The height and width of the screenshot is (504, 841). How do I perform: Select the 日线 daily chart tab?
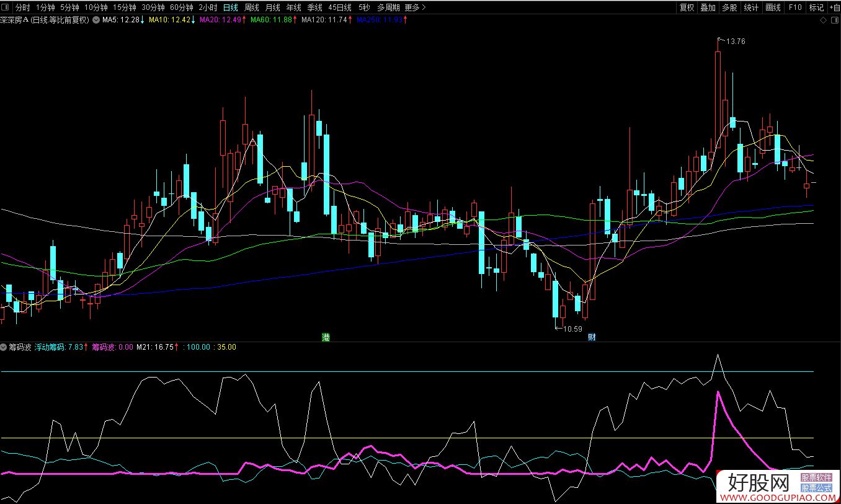click(x=230, y=7)
